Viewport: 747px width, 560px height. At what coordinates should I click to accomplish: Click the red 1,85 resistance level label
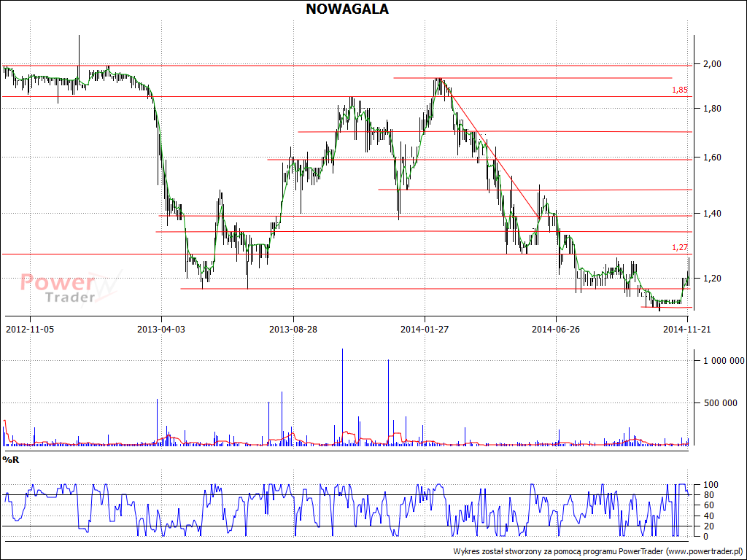tap(680, 90)
